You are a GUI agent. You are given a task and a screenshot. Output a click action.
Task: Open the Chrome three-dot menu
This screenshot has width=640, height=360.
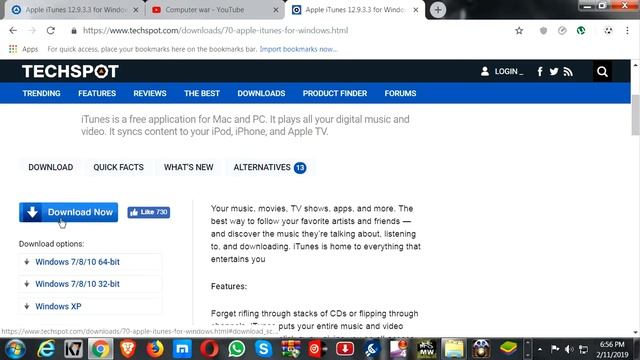pyautogui.click(x=627, y=31)
